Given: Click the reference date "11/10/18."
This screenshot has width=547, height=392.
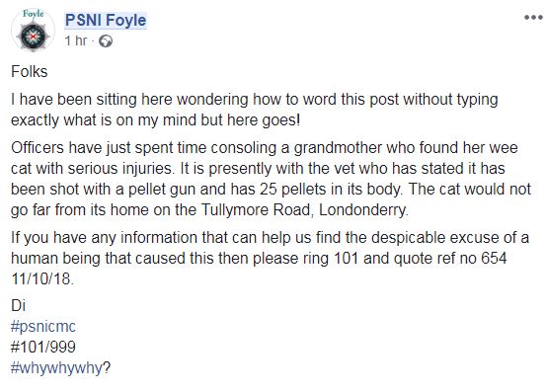Looking at the screenshot, I should pos(42,279).
